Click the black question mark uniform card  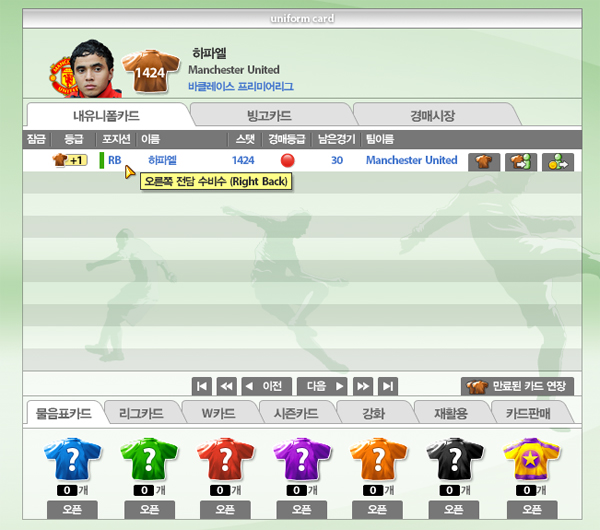coord(455,459)
